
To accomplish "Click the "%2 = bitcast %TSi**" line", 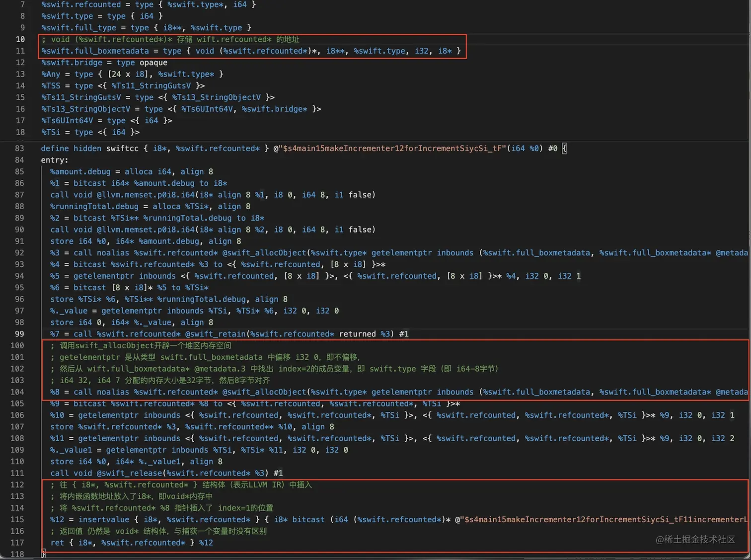I will click(x=157, y=218).
